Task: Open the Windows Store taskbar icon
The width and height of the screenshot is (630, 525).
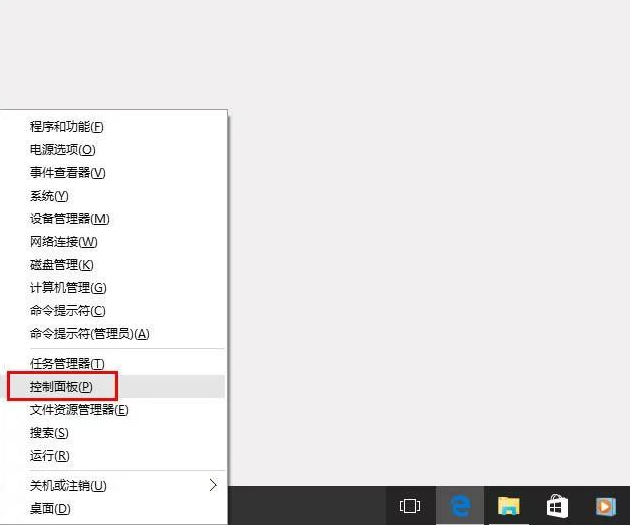Action: pos(557,506)
